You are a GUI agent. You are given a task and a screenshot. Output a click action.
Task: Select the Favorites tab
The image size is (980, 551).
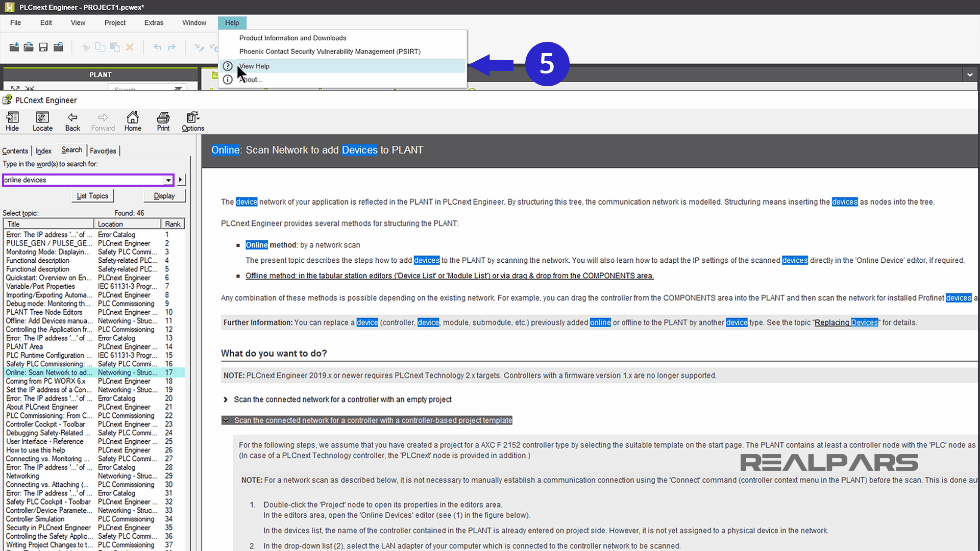pos(103,150)
